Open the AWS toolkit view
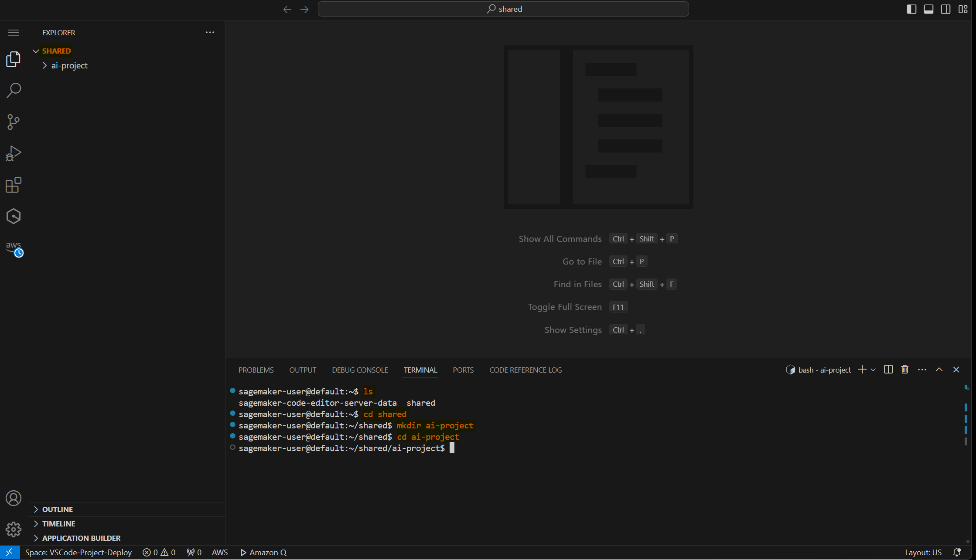The width and height of the screenshot is (976, 560). tap(14, 248)
